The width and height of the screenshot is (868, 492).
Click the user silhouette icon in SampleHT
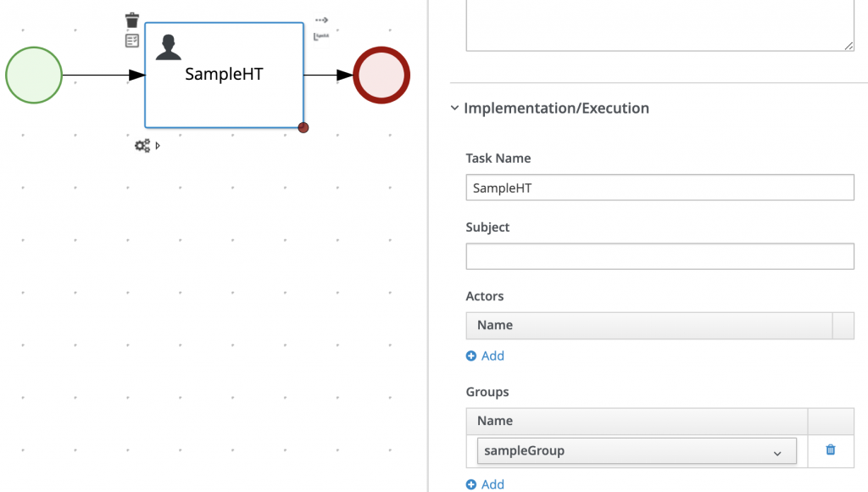168,48
